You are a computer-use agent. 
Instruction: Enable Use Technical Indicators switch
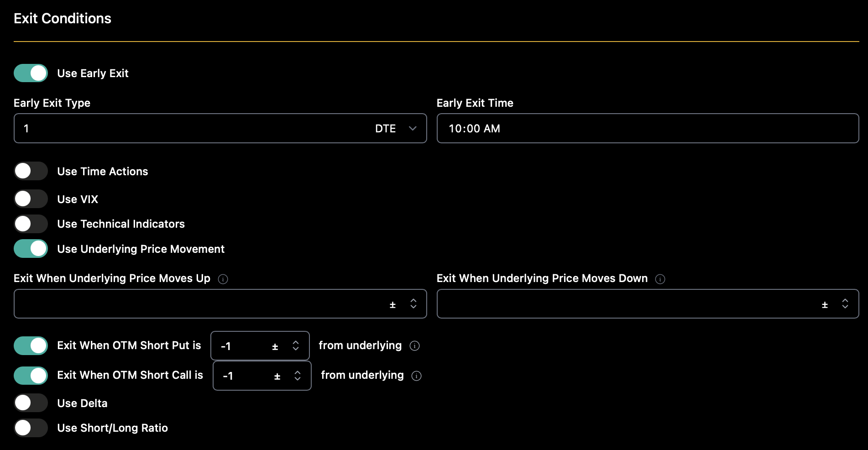31,224
